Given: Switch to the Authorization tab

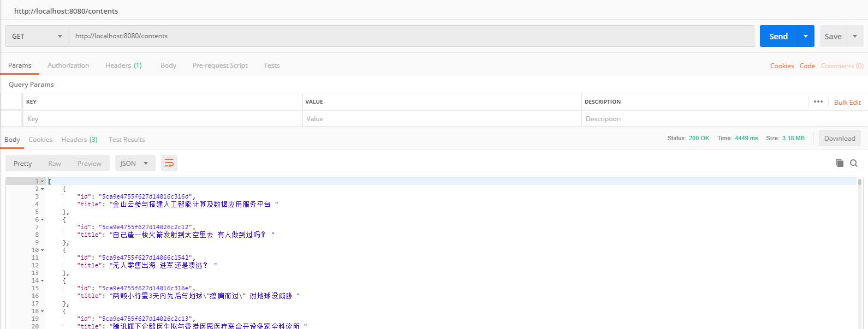Looking at the screenshot, I should [x=68, y=65].
